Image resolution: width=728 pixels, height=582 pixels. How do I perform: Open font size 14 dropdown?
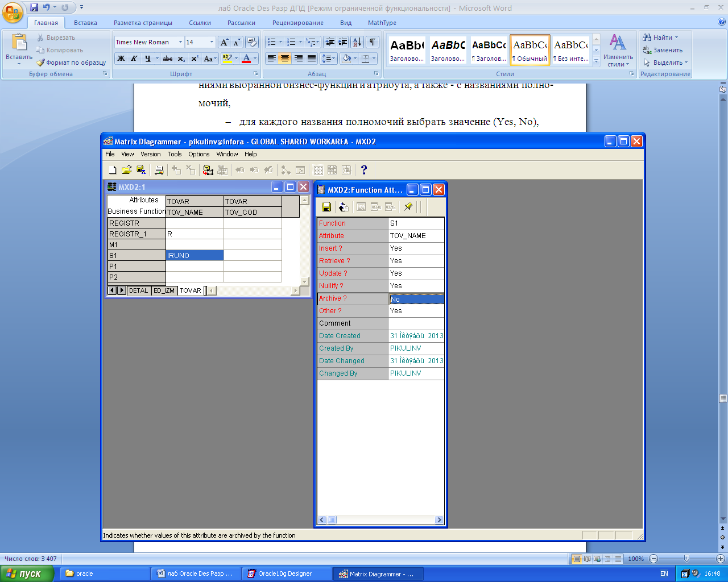pyautogui.click(x=212, y=42)
